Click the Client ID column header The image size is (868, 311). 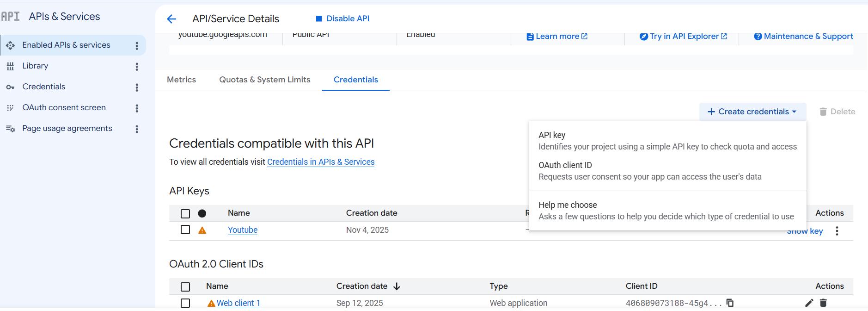[642, 286]
